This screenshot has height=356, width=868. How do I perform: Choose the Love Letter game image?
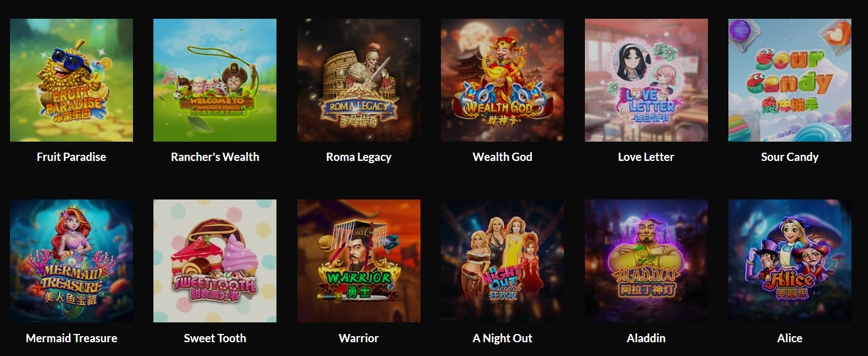point(646,80)
